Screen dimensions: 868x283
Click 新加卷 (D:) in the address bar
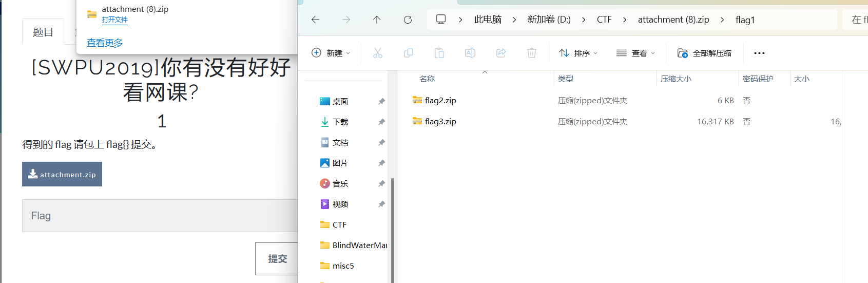coord(549,20)
